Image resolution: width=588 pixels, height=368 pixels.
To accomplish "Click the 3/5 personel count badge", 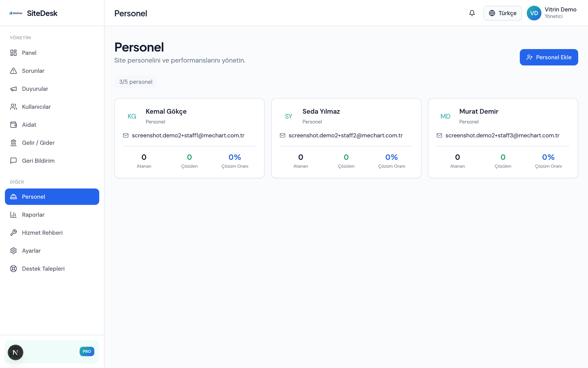I will pos(136,82).
